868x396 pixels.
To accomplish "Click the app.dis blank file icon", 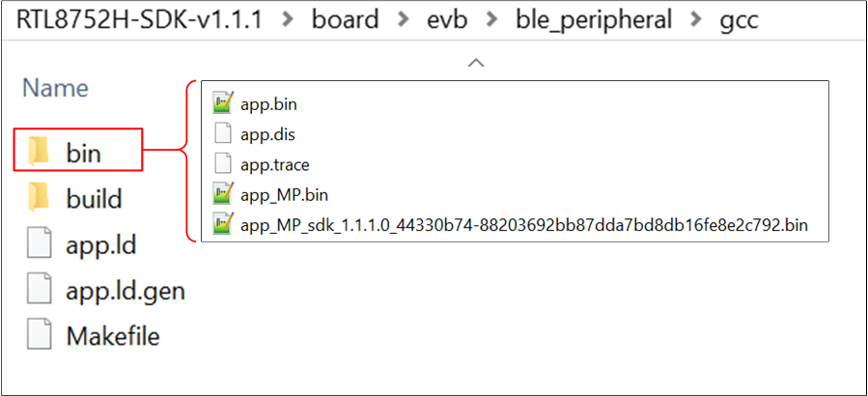I will pyautogui.click(x=222, y=134).
